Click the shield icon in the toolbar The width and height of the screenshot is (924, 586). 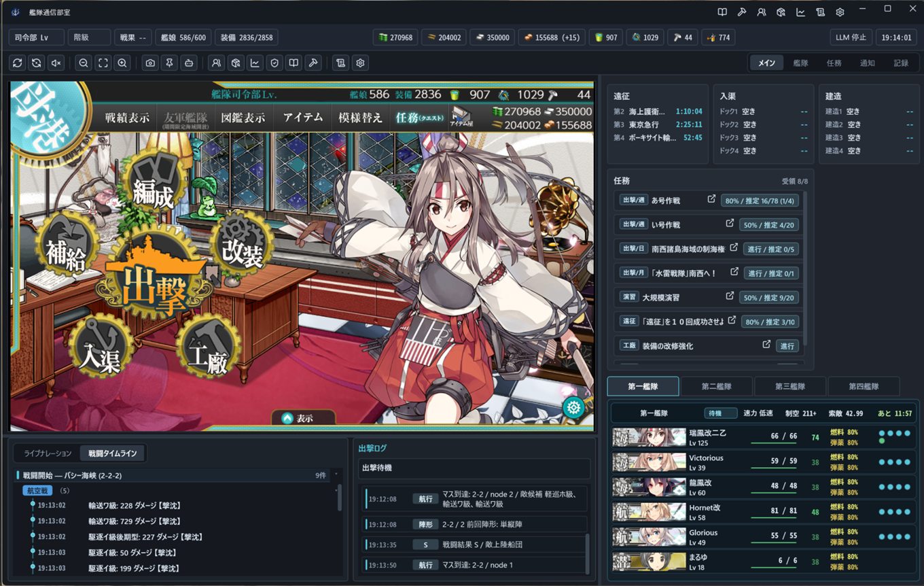click(x=274, y=63)
